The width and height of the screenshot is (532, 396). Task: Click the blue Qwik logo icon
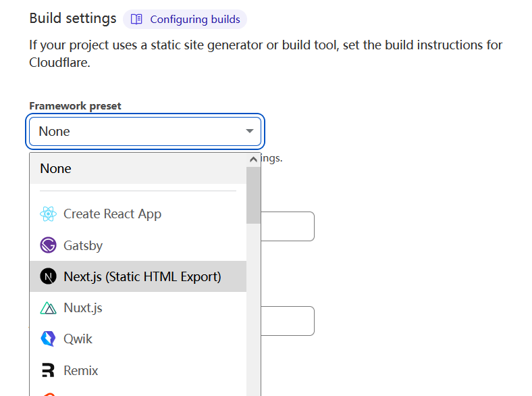tap(48, 339)
